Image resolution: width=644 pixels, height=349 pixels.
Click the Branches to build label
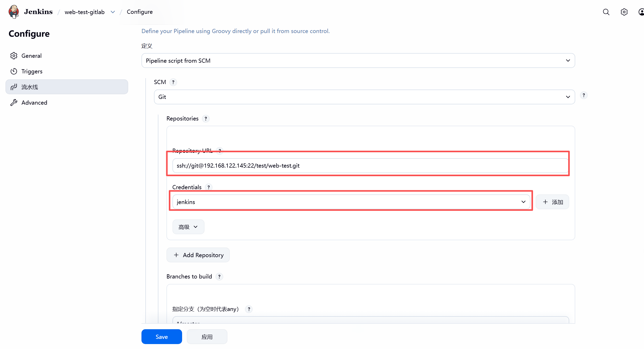click(189, 277)
